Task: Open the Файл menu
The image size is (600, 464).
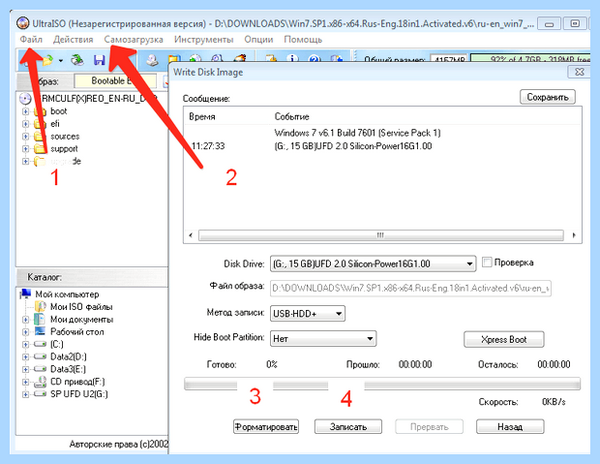Action: 31,39
